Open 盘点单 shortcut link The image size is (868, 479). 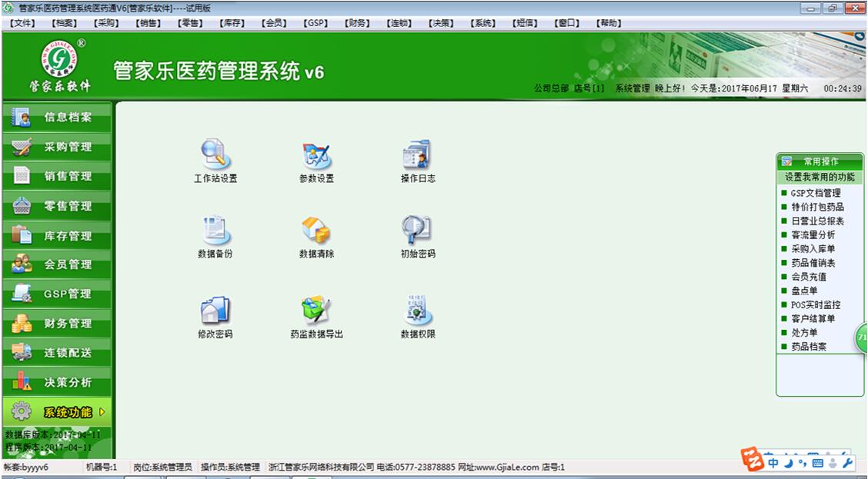click(x=804, y=291)
